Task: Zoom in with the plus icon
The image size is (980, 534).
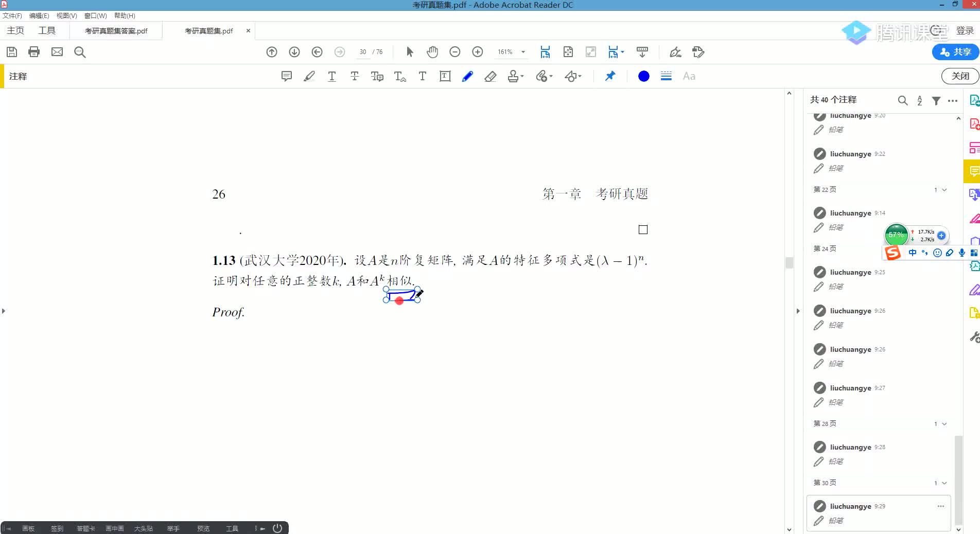Action: tap(478, 52)
